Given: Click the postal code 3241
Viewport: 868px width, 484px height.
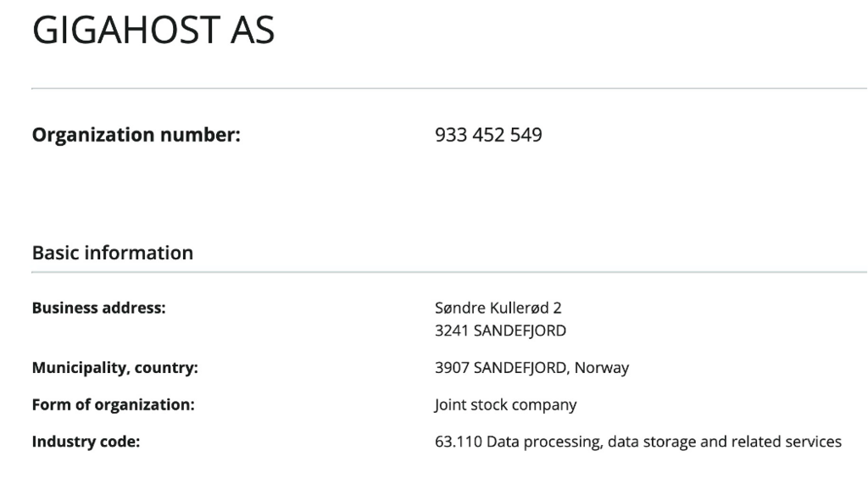Looking at the screenshot, I should tap(452, 331).
